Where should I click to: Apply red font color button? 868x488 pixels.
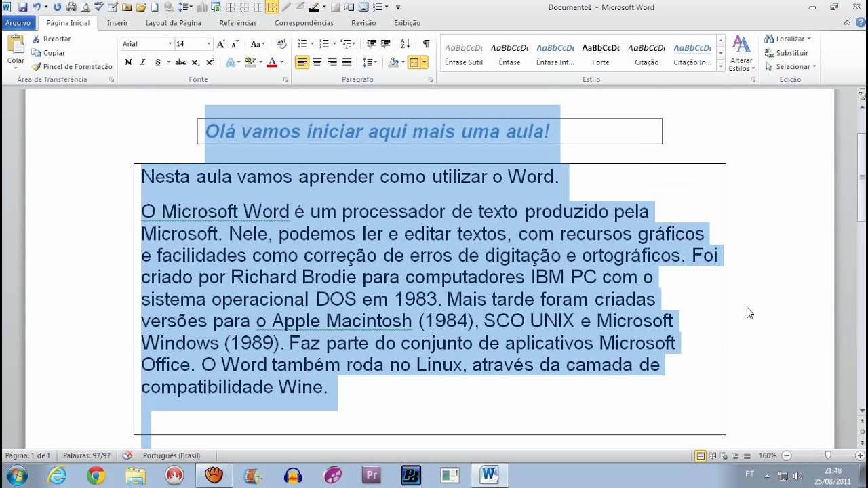[x=272, y=62]
